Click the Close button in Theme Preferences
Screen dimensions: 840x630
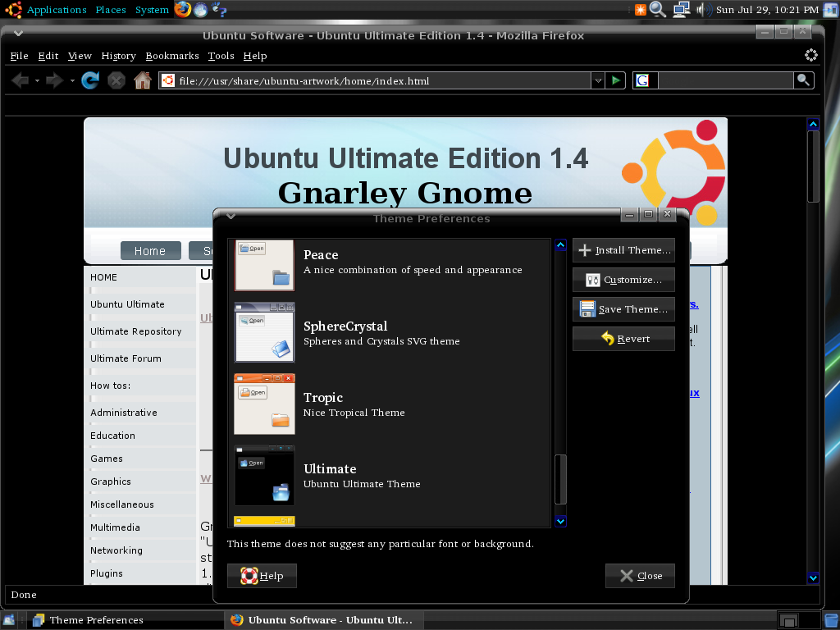(x=640, y=576)
